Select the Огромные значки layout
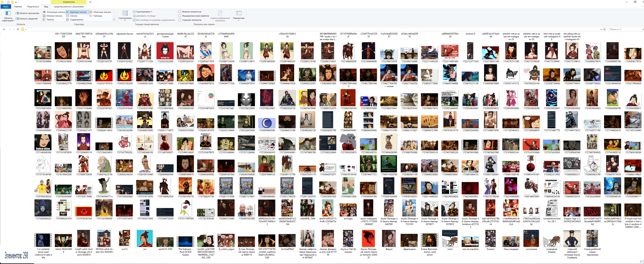The image size is (644, 264). [54, 12]
